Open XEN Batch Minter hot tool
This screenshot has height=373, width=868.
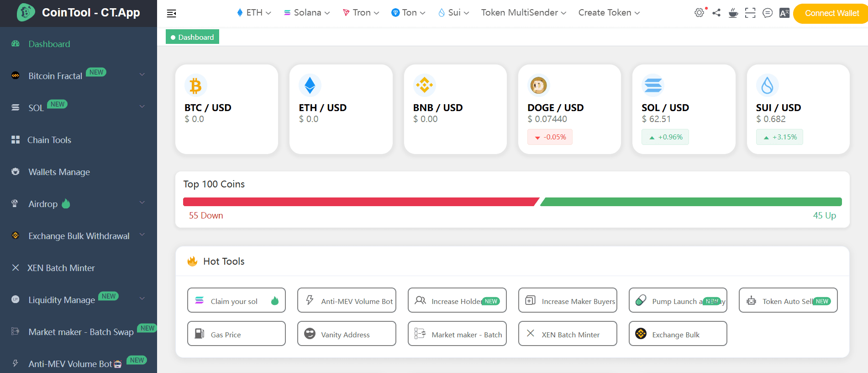[x=568, y=334]
